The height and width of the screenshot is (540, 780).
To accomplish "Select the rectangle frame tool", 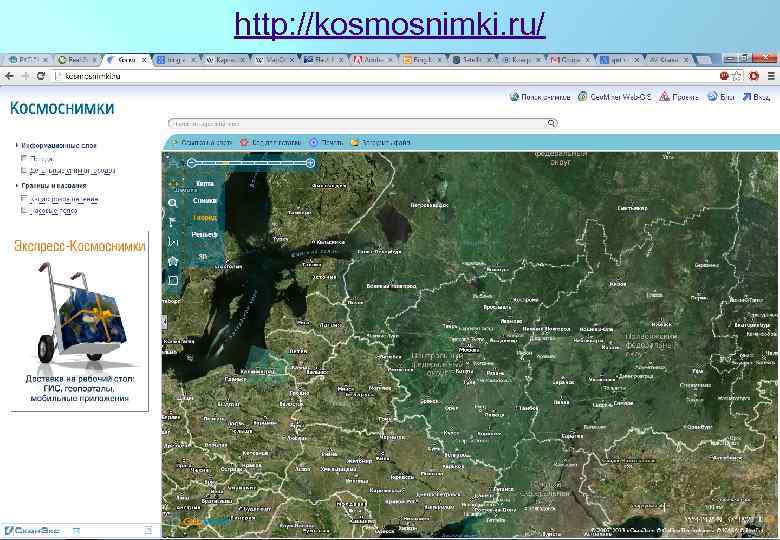I will 173,281.
